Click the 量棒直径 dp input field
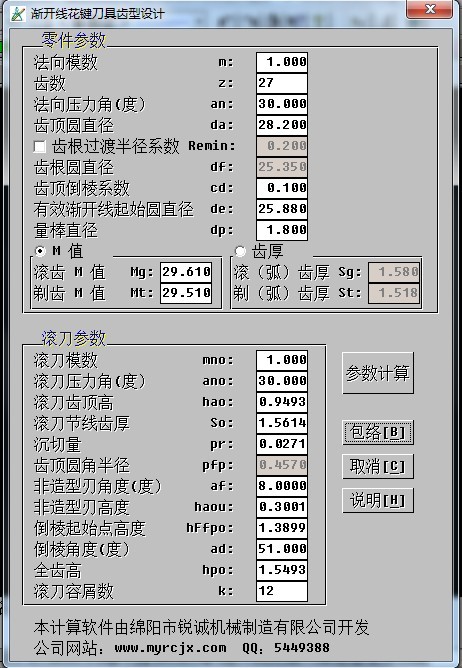Screen dimensions: 462x668 click(282, 230)
